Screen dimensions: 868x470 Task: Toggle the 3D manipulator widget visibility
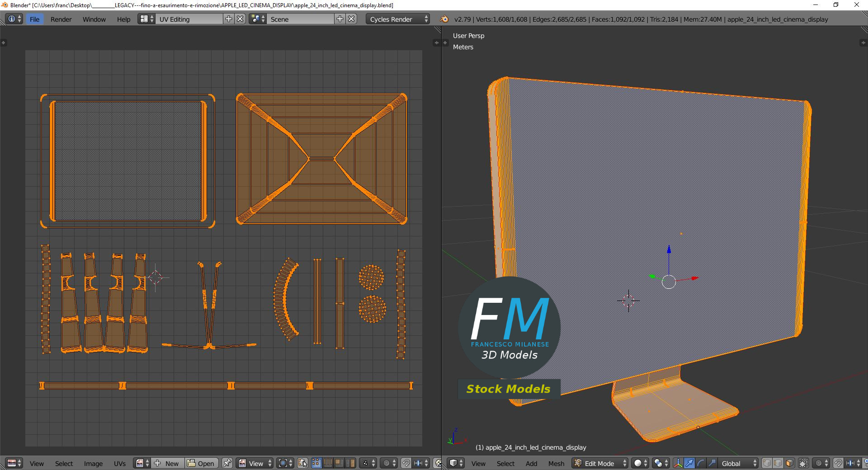point(678,463)
